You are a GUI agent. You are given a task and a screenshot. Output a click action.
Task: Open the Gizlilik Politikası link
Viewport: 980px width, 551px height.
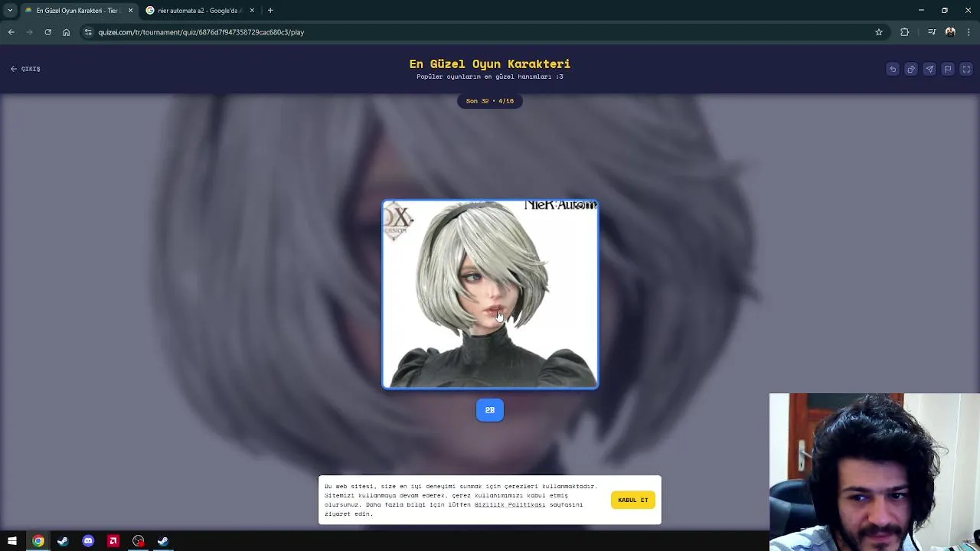click(510, 505)
